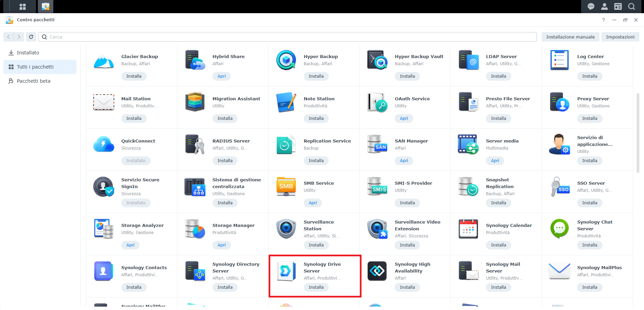Click the LDAP Server package icon
The width and height of the screenshot is (644, 310).
(x=468, y=60)
